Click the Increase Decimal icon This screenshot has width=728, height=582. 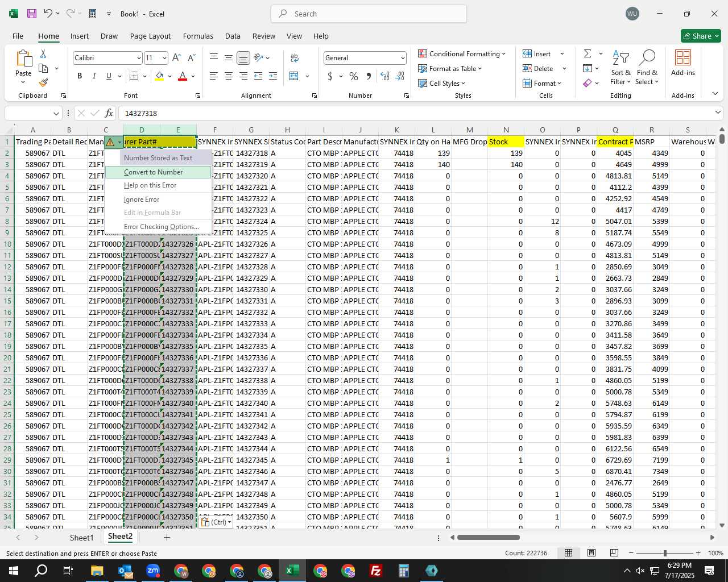[385, 76]
